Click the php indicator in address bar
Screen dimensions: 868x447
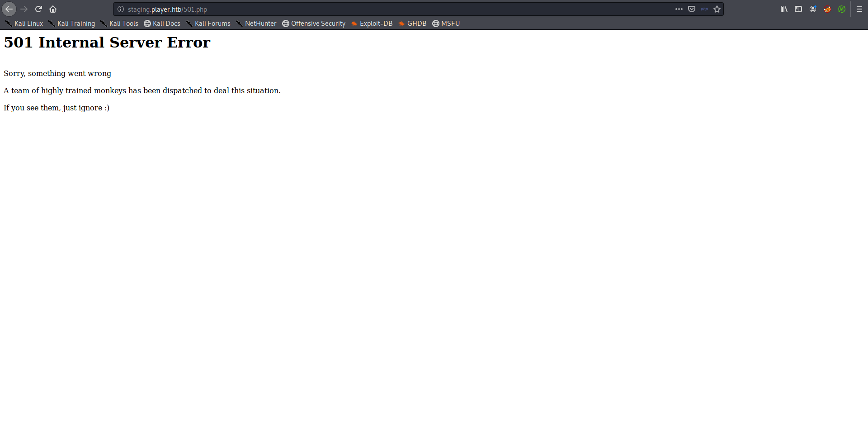tap(704, 9)
